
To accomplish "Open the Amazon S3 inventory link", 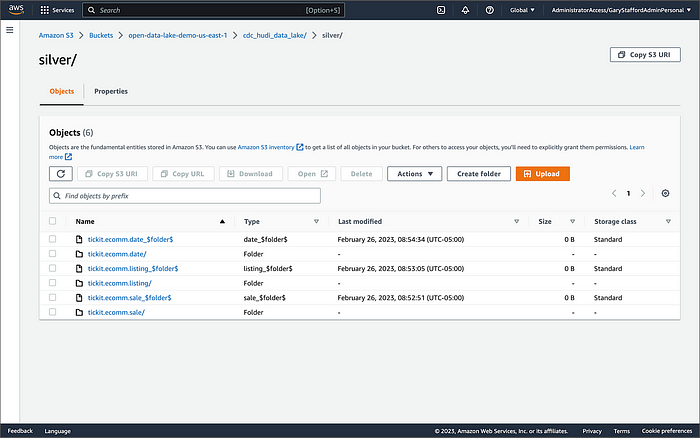I will coord(266,147).
